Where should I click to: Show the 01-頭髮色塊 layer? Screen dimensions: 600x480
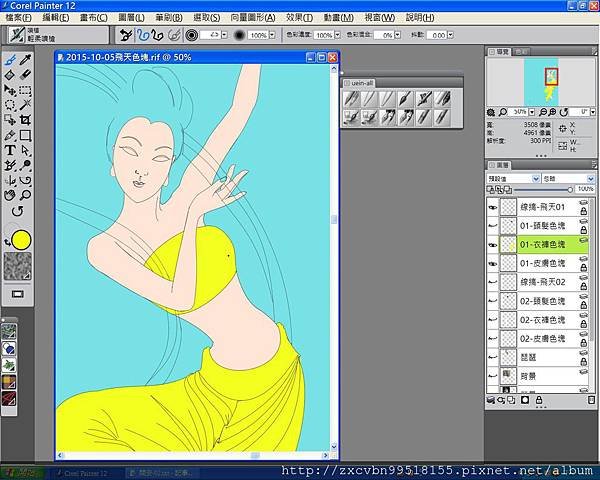tap(493, 226)
